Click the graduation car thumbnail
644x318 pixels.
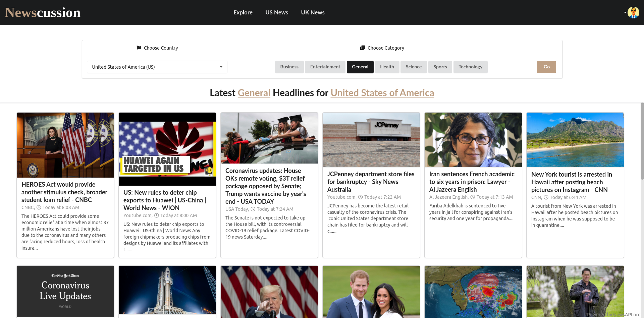pyautogui.click(x=269, y=138)
